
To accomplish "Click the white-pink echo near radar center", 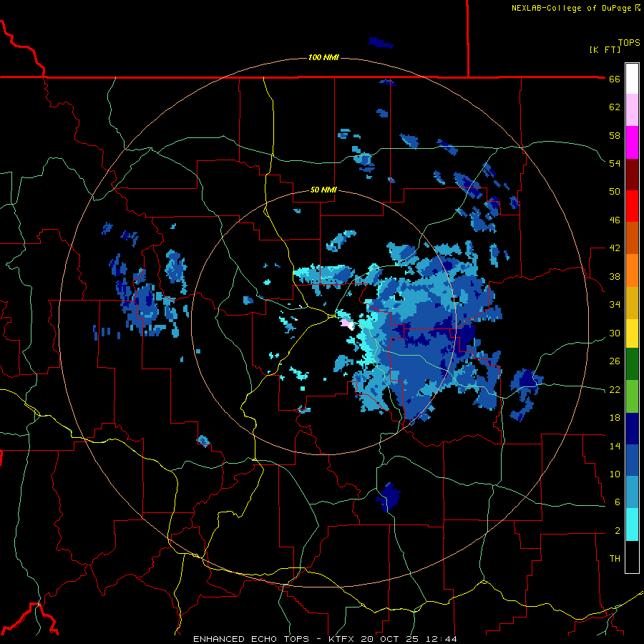I will [347, 324].
